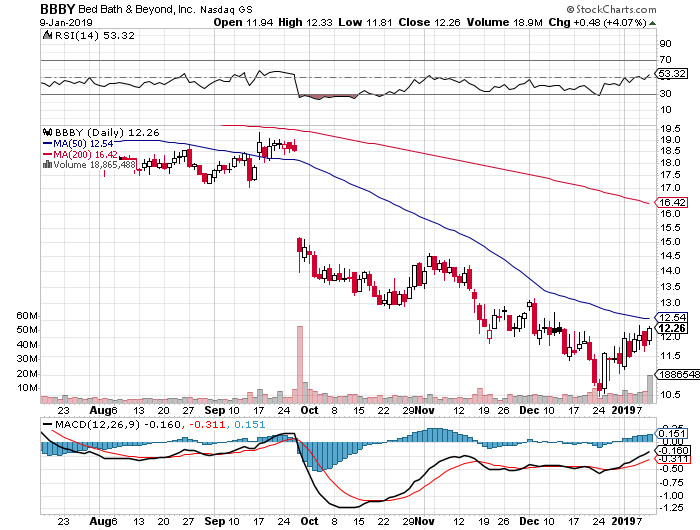Click the Oct label under the volume bars
This screenshot has width=700, height=530.
[309, 410]
